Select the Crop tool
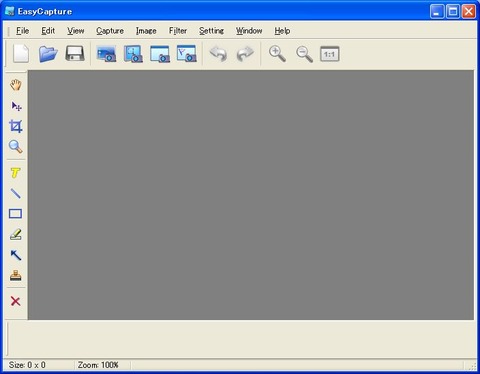 (x=16, y=126)
